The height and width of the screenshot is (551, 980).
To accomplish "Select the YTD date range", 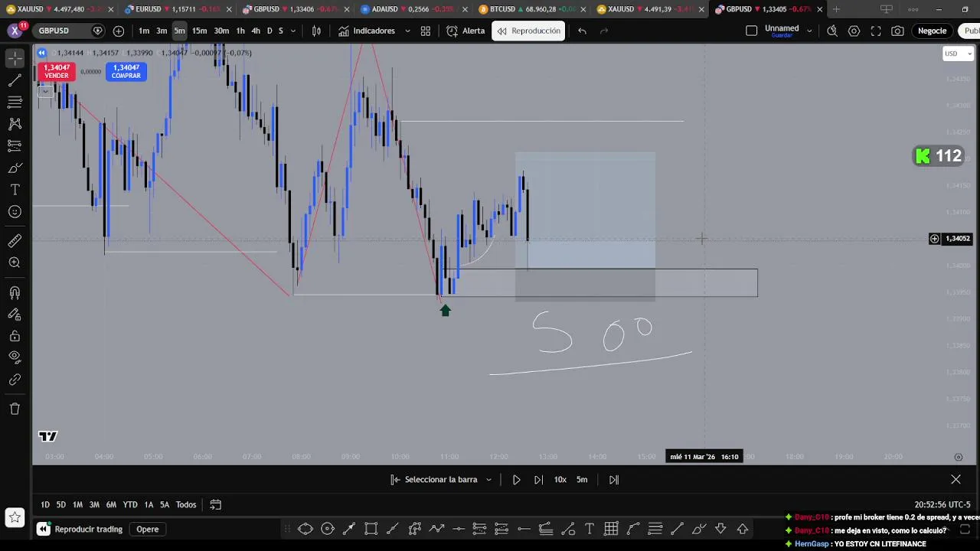I will click(x=130, y=504).
